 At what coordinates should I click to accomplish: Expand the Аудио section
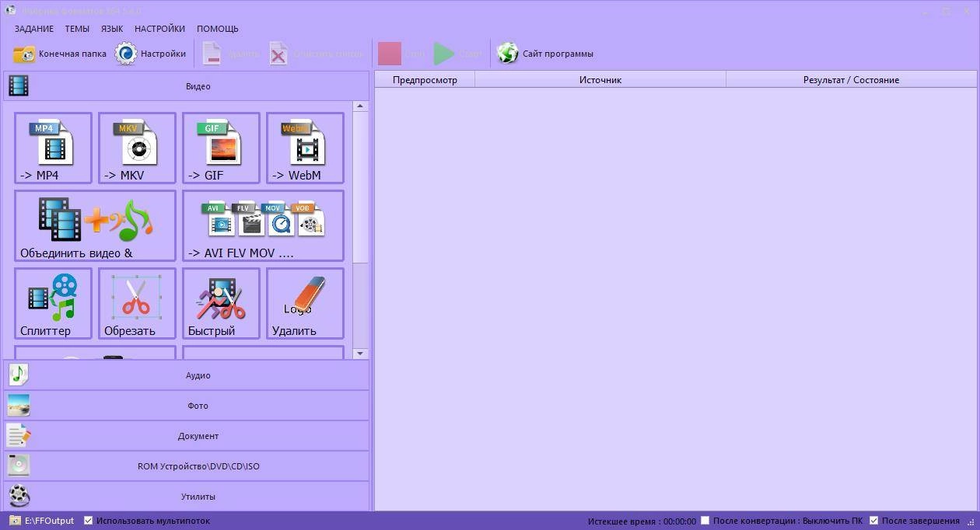pos(187,375)
